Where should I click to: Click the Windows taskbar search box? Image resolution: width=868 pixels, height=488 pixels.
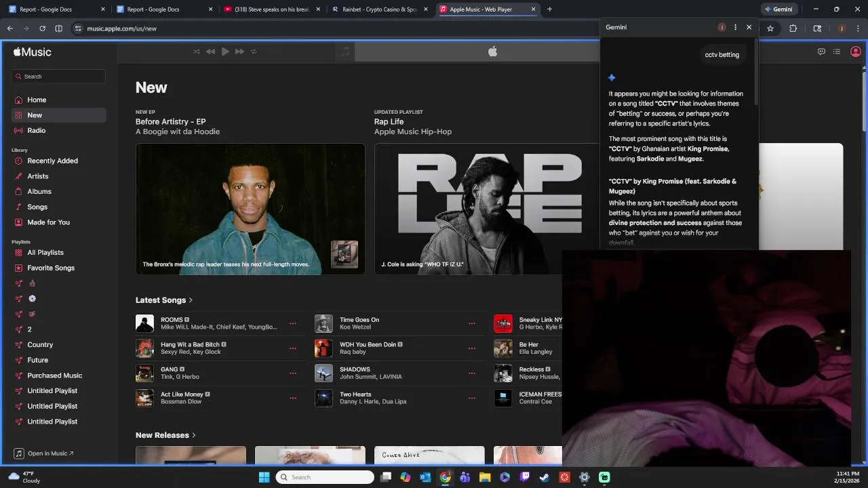click(x=325, y=477)
